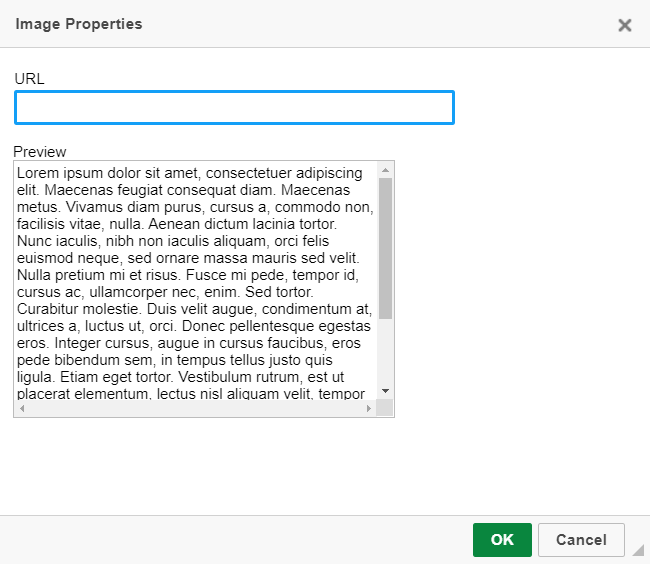Screen dimensions: 650x564
Task: Click the URL field label
Action: (x=29, y=79)
